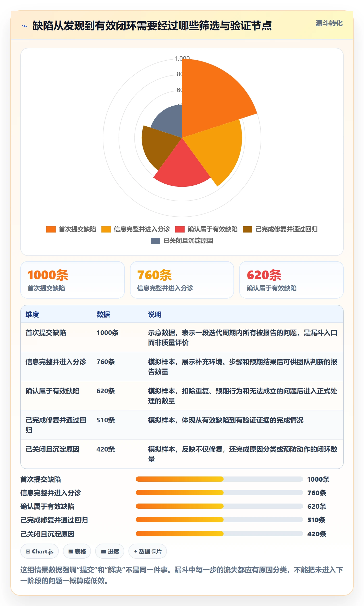The width and height of the screenshot is (364, 606).
Task: Click table row label 已关闭且沉淀原因
Action: coord(53,449)
